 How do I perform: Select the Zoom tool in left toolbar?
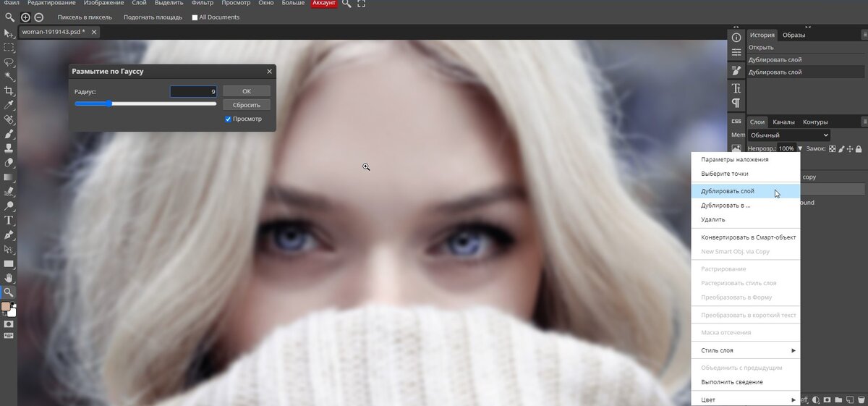(x=9, y=292)
